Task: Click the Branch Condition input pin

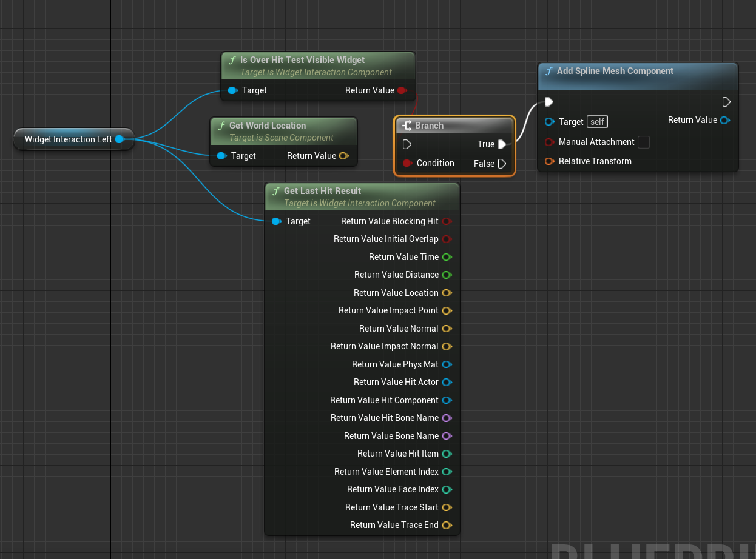Action: [407, 164]
